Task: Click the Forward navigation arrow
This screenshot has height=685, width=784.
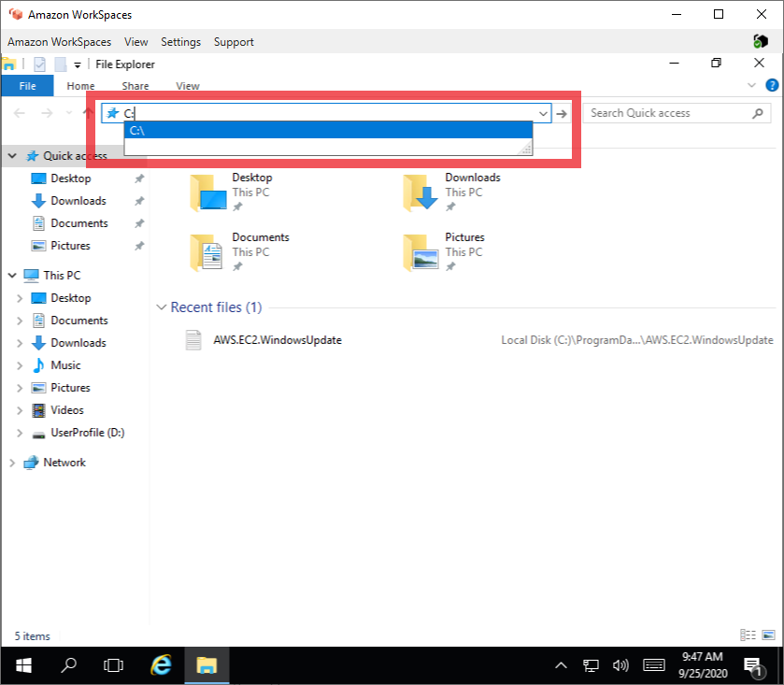Action: coord(47,113)
